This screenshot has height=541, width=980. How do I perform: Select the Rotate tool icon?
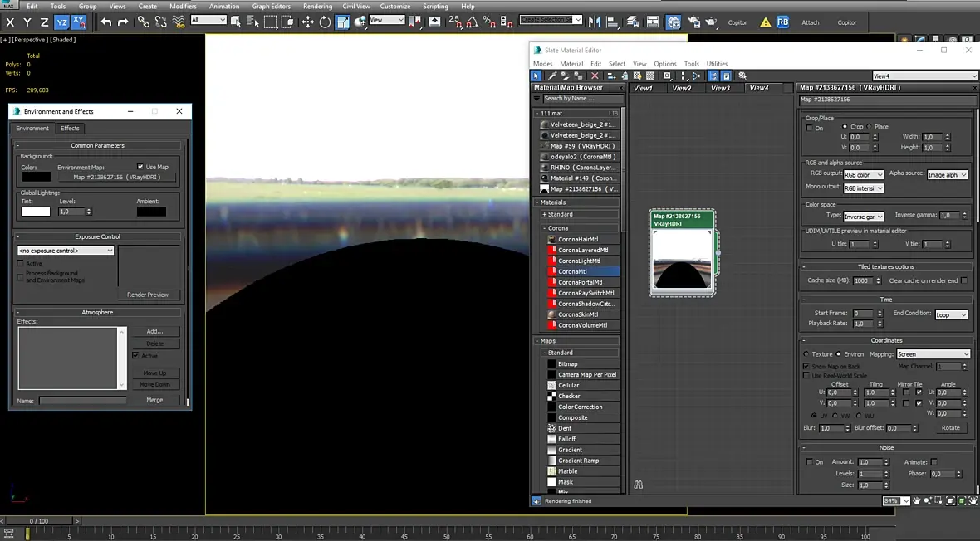click(324, 22)
